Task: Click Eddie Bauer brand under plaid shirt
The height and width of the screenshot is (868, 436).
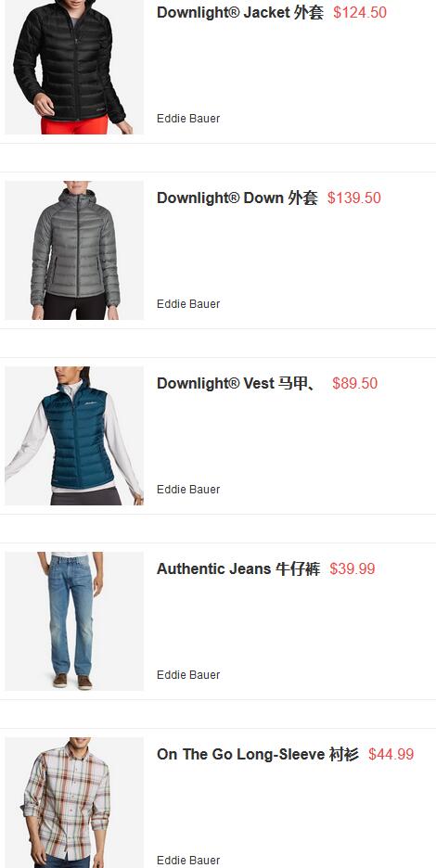Action: point(188,861)
